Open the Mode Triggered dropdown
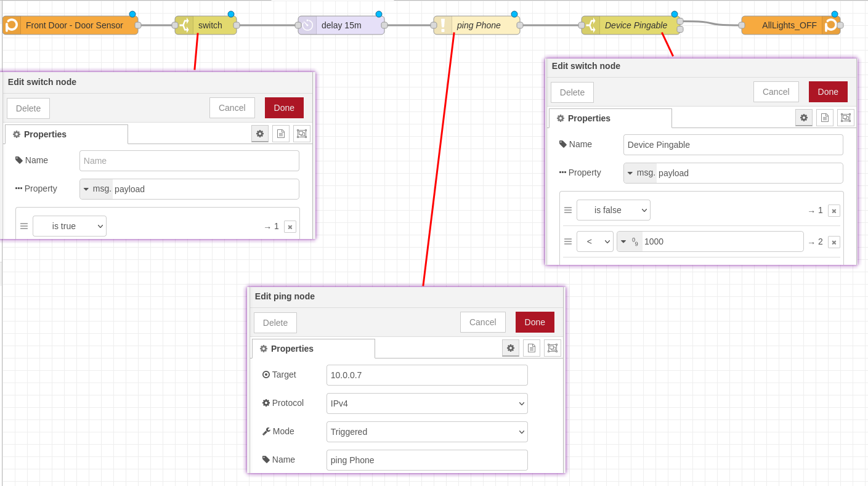The image size is (868, 486). [427, 432]
